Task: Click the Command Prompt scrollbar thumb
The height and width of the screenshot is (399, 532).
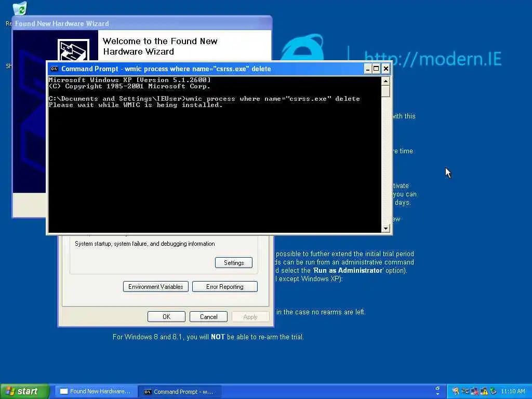Action: [x=385, y=91]
